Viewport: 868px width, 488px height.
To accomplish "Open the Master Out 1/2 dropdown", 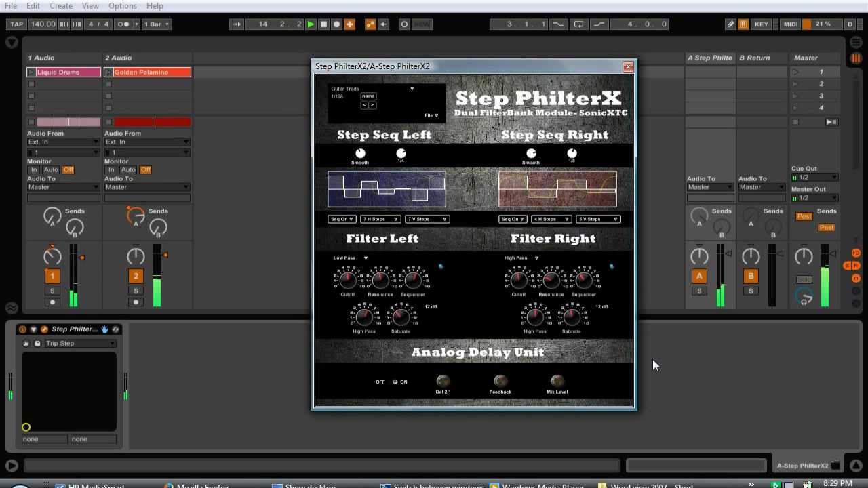I will (x=814, y=198).
